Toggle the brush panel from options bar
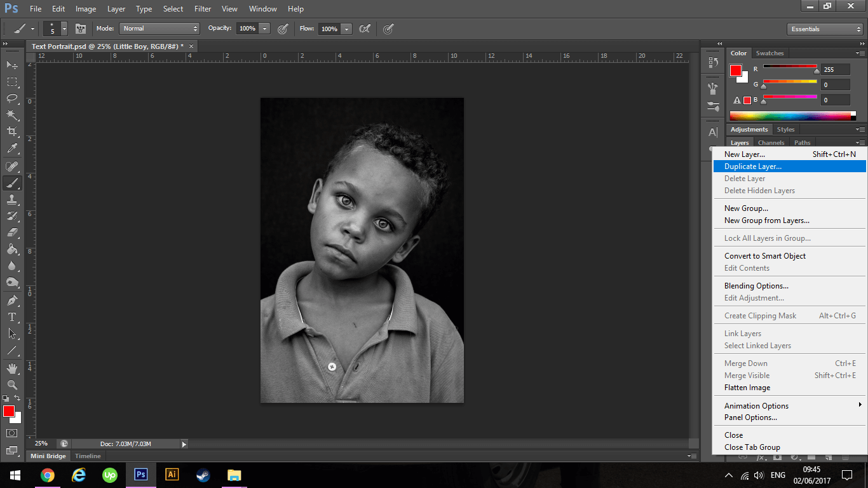Image resolution: width=868 pixels, height=488 pixels. 81,29
